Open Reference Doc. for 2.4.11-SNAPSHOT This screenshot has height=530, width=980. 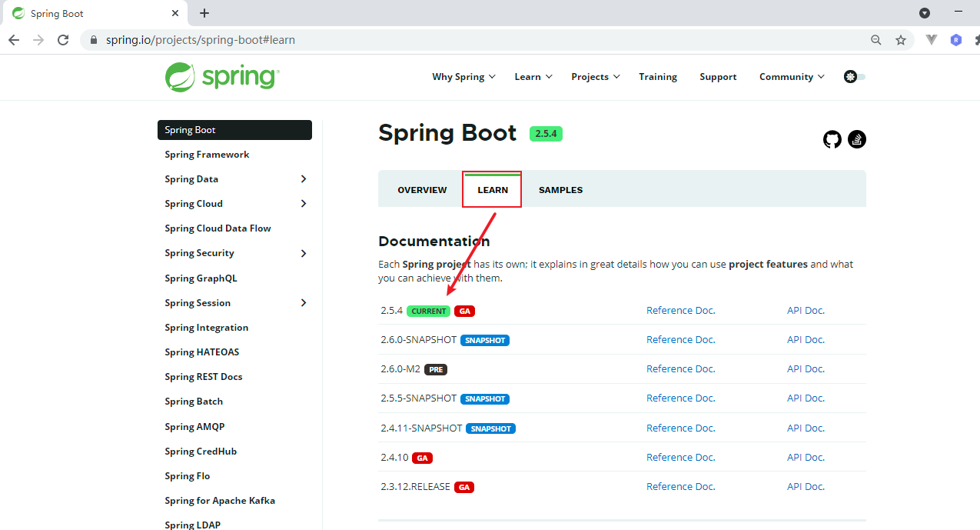point(680,428)
